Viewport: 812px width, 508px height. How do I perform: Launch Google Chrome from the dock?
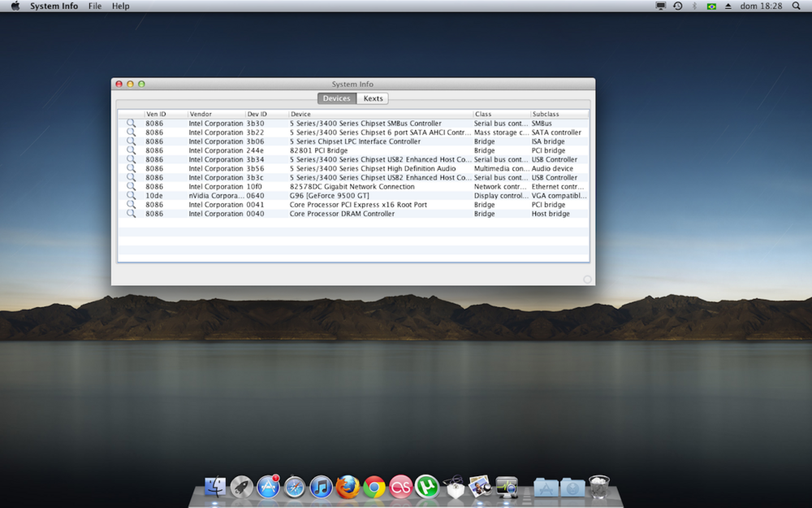click(374, 487)
